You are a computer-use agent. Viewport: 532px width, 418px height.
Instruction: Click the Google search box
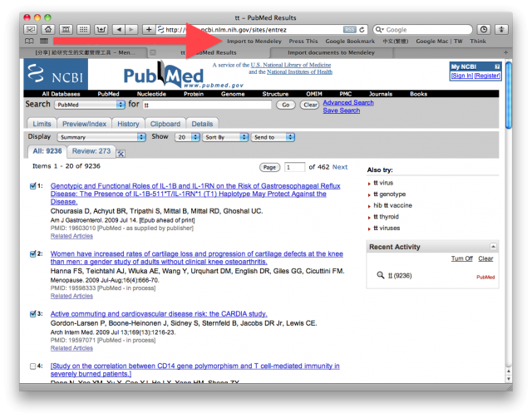click(422, 30)
